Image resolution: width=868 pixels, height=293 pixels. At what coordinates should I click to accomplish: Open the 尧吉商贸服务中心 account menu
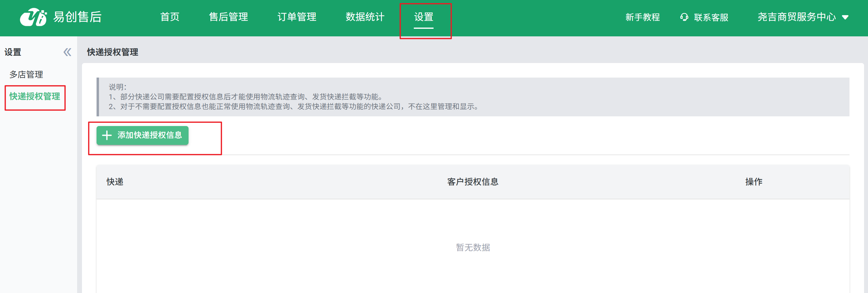pos(797,17)
